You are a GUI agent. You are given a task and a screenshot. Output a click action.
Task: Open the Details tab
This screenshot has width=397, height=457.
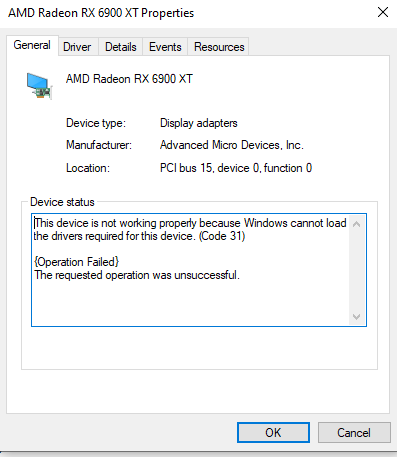pos(121,47)
